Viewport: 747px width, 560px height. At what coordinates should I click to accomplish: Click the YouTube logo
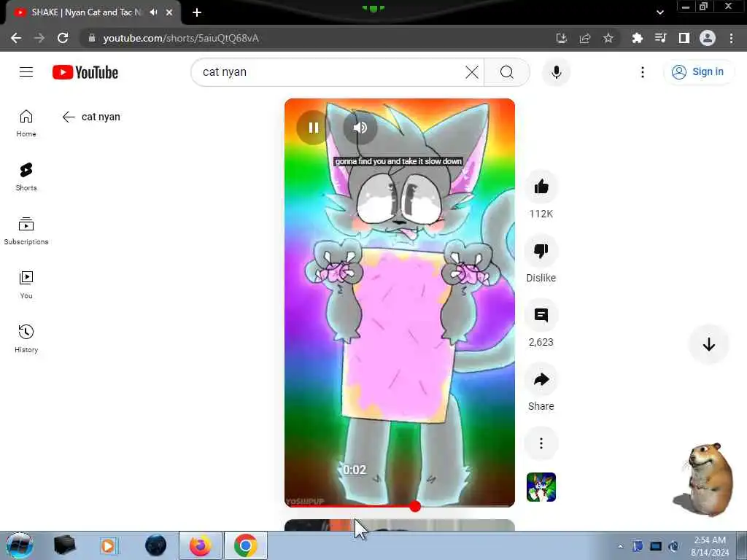[x=85, y=72]
